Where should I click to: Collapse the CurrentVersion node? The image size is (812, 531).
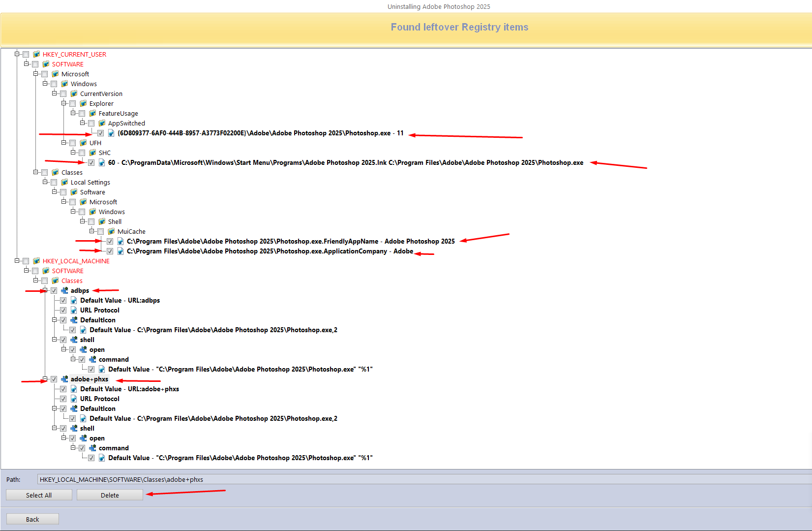(55, 94)
